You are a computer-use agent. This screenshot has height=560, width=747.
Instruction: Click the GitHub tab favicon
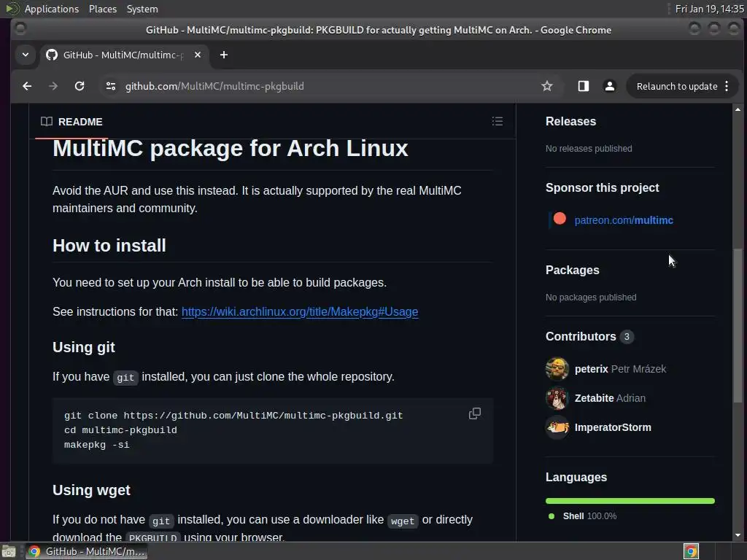tap(52, 55)
